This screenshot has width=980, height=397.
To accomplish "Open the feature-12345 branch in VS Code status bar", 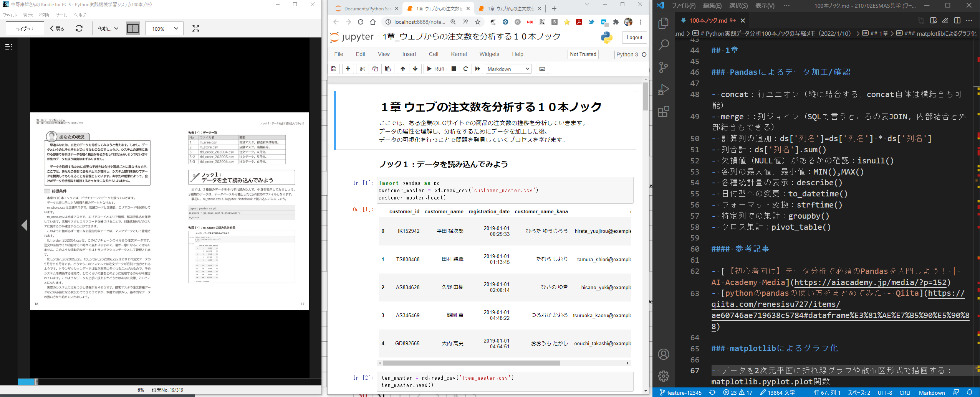I will click(x=680, y=392).
